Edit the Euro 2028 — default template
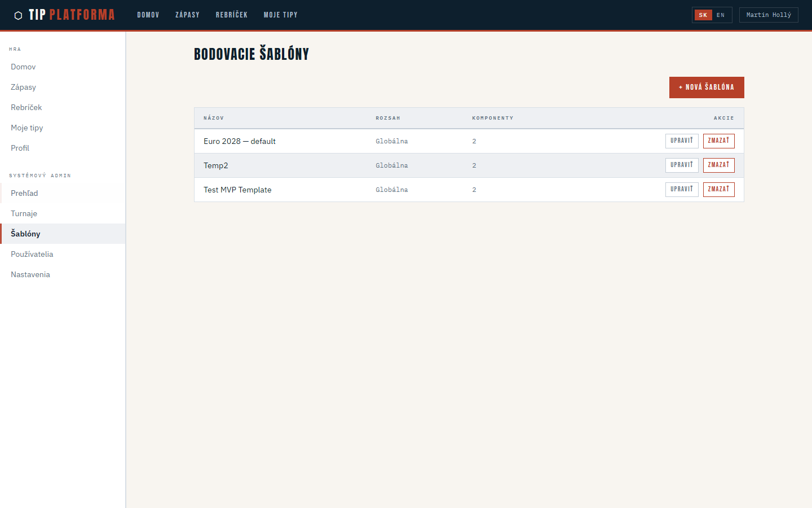The image size is (812, 508). [x=681, y=141]
